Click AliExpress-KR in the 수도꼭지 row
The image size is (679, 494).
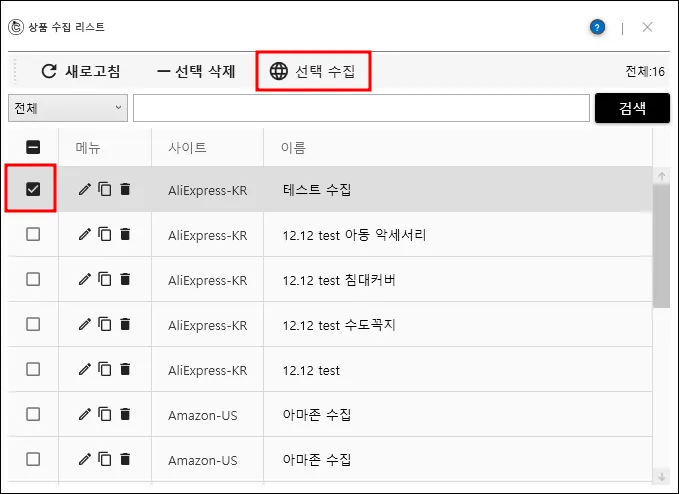click(x=207, y=325)
